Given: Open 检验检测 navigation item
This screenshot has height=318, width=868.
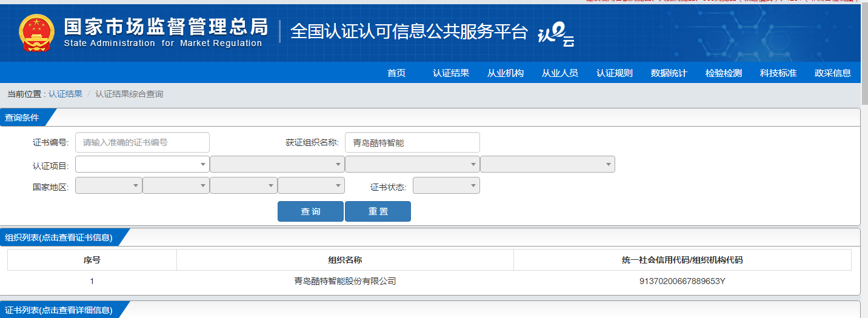Looking at the screenshot, I should click(x=724, y=73).
